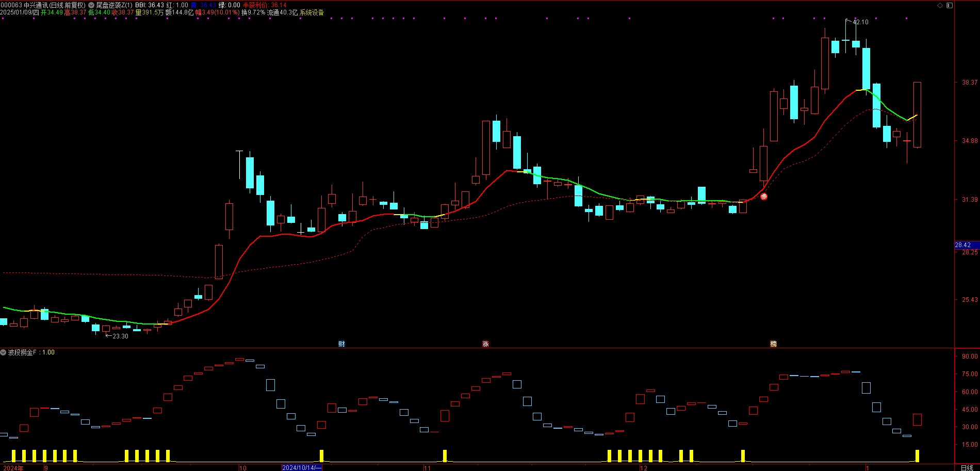This screenshot has width=980, height=471.
Task: Click the orange 榜 marker on the date axis
Action: (773, 344)
